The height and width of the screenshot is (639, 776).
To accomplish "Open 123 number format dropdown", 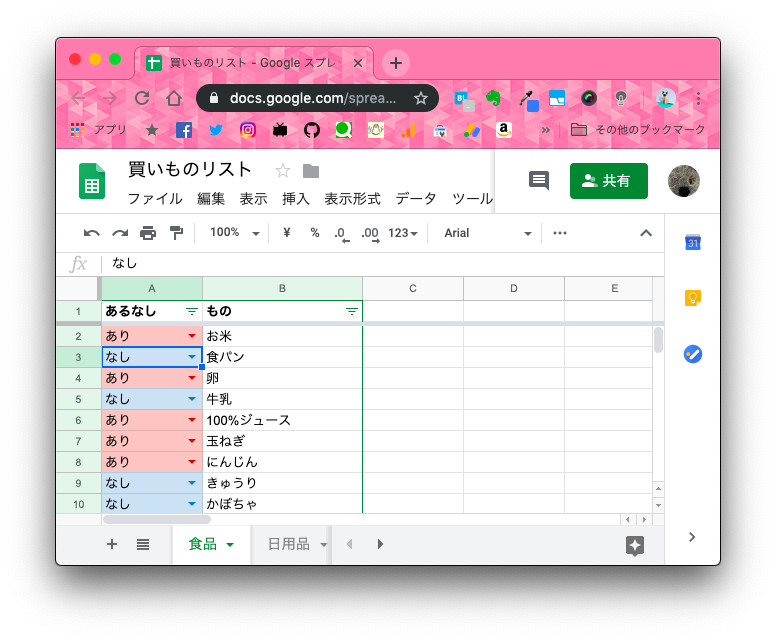I will 403,233.
